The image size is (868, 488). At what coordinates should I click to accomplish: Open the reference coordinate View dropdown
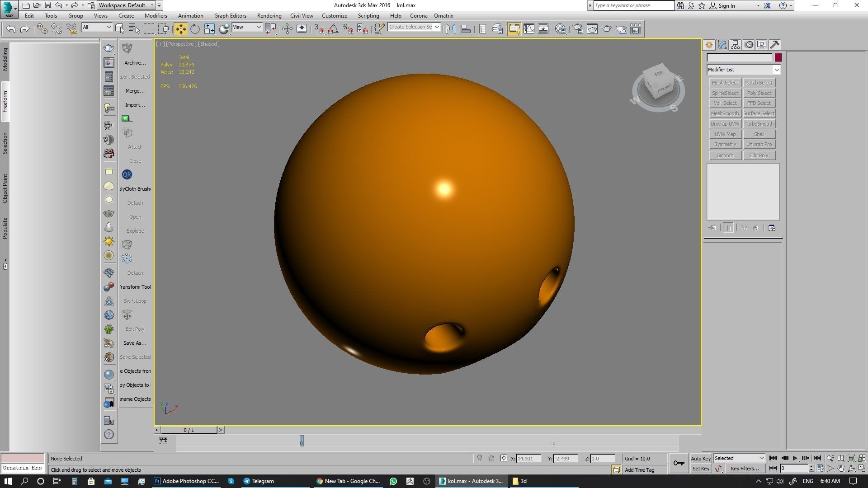(247, 27)
